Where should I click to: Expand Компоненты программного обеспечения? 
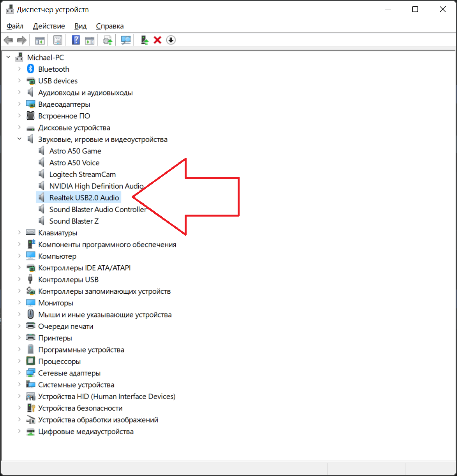pos(19,244)
